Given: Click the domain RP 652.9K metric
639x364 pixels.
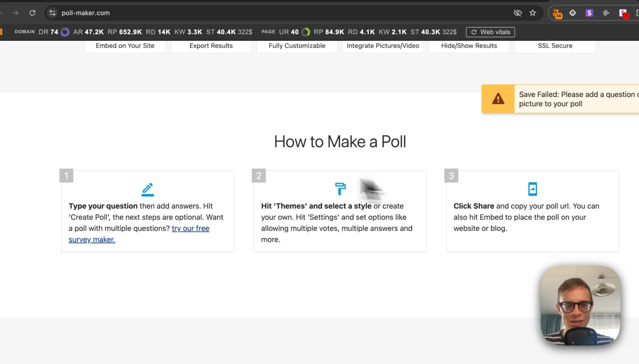Looking at the screenshot, I should point(125,32).
